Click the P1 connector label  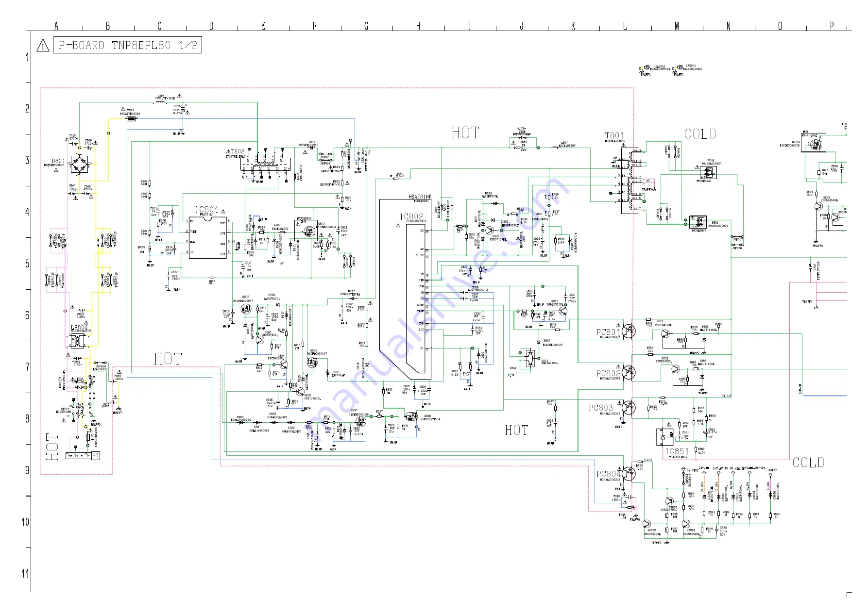[x=96, y=455]
